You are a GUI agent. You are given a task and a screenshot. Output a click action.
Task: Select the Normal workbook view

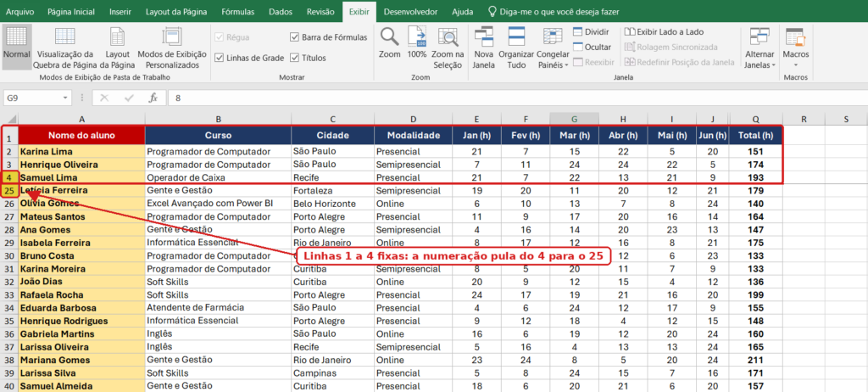pyautogui.click(x=17, y=46)
